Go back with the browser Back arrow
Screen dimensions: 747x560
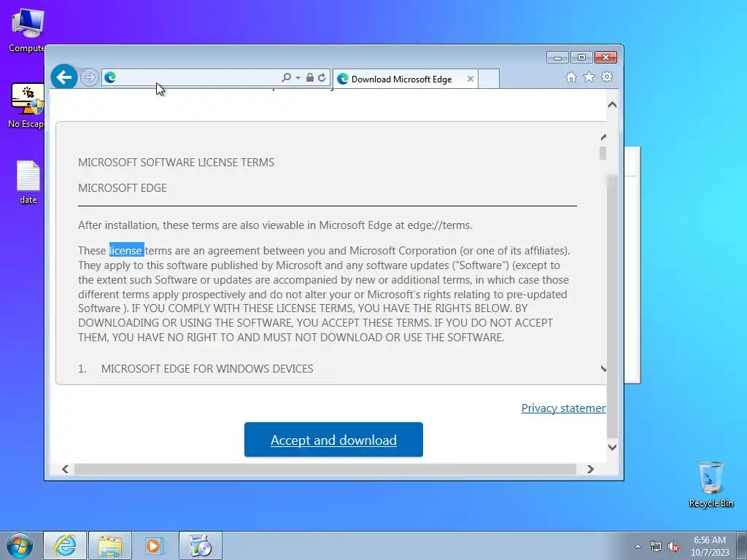click(64, 77)
